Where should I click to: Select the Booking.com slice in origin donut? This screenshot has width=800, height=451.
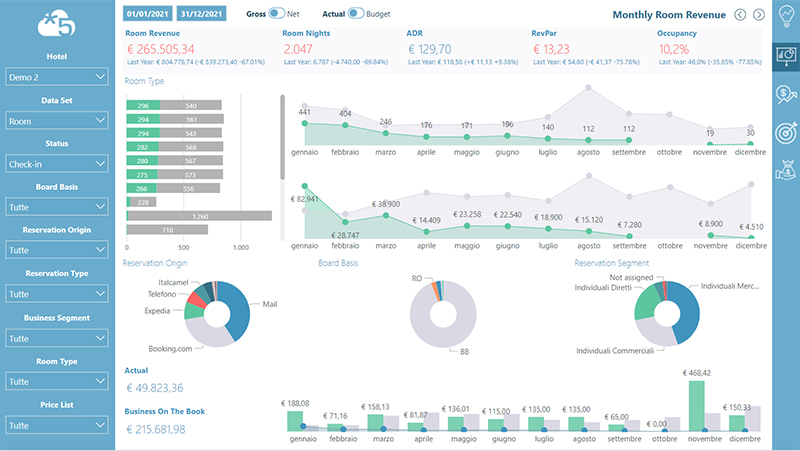click(x=209, y=335)
